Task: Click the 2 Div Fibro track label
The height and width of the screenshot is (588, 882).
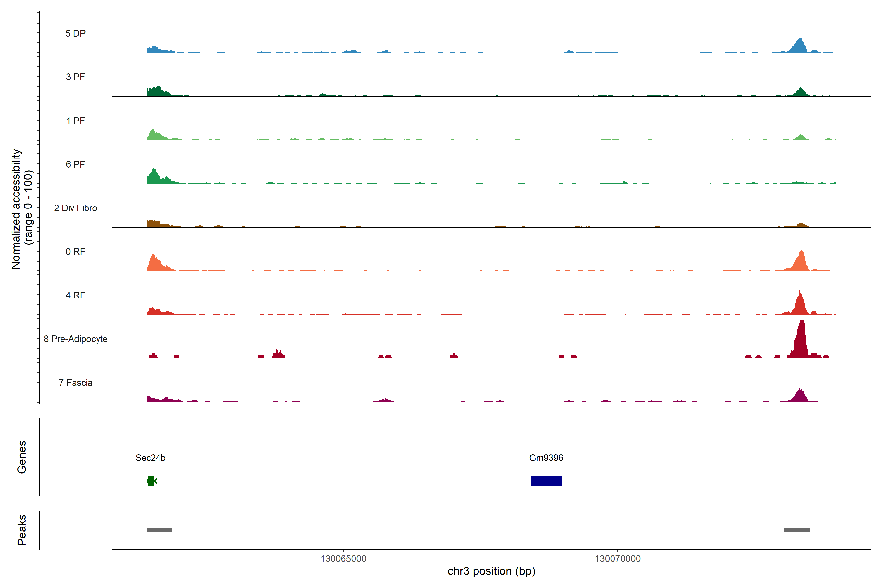Action: tap(75, 208)
